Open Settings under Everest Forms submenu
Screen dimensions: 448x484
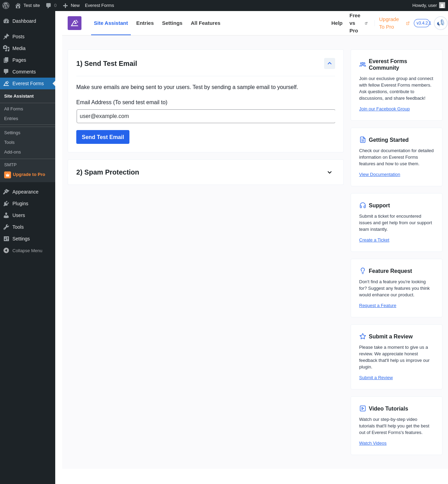pyautogui.click(x=12, y=133)
